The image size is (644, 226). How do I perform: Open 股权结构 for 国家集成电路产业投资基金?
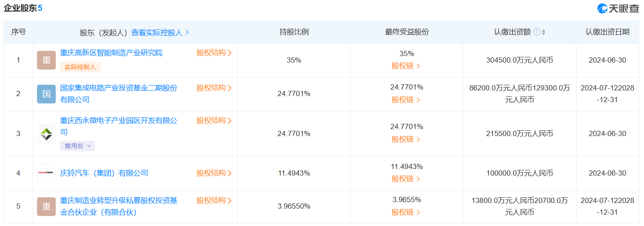pos(214,88)
